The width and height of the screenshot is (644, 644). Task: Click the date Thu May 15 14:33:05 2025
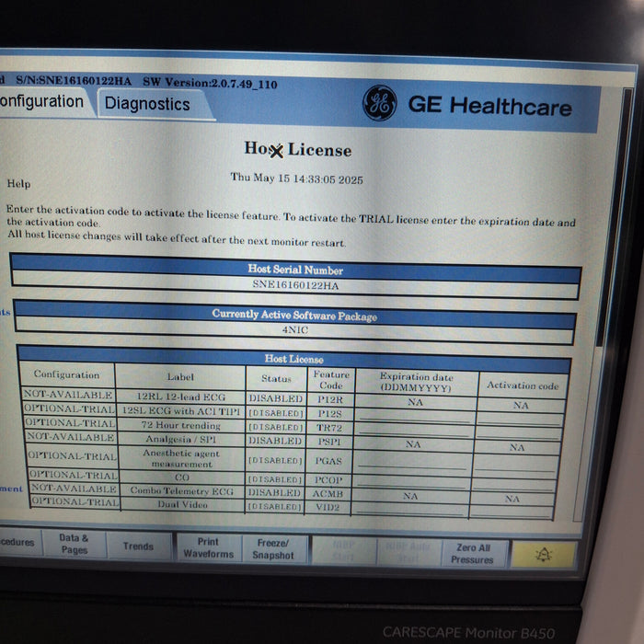296,178
